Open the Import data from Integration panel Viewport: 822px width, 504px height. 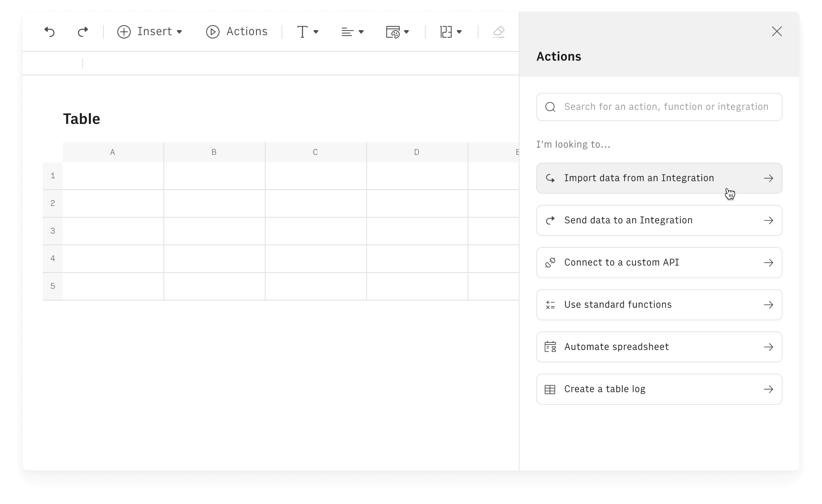(x=659, y=178)
